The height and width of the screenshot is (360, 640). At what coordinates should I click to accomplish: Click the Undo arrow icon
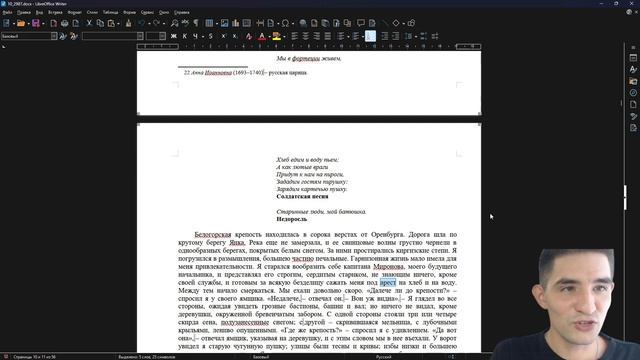141,23
